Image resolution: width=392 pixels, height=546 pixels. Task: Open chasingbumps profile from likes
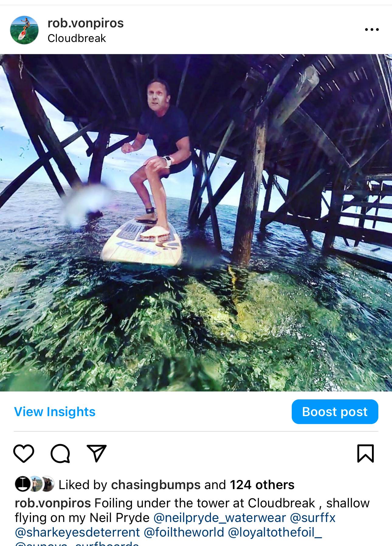click(156, 485)
